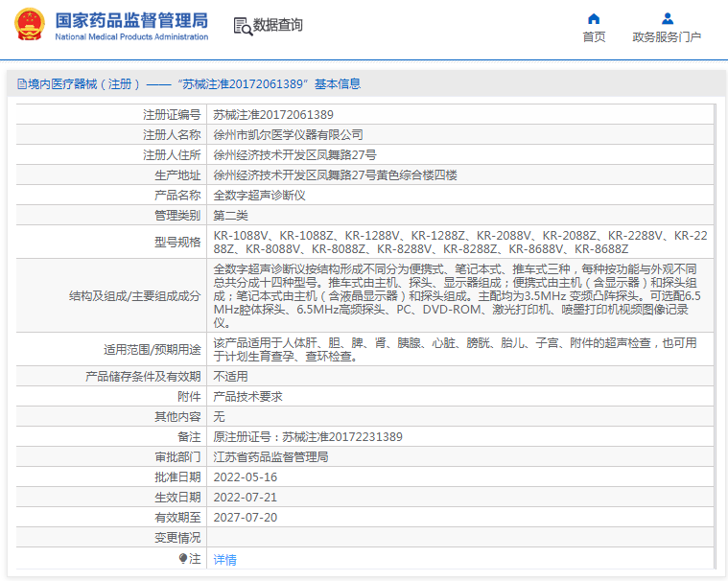The height and width of the screenshot is (581, 728).
Task: Select other content value 无
Action: click(x=219, y=417)
